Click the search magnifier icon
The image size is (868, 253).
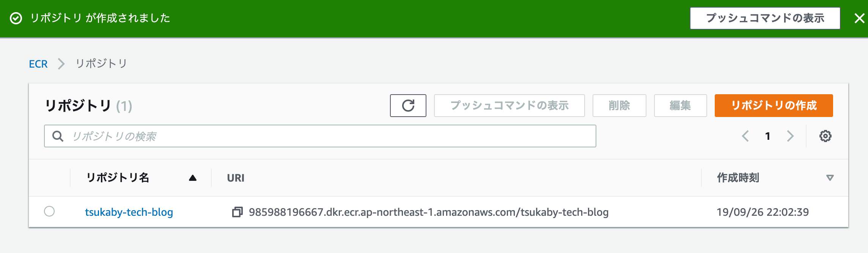(58, 136)
